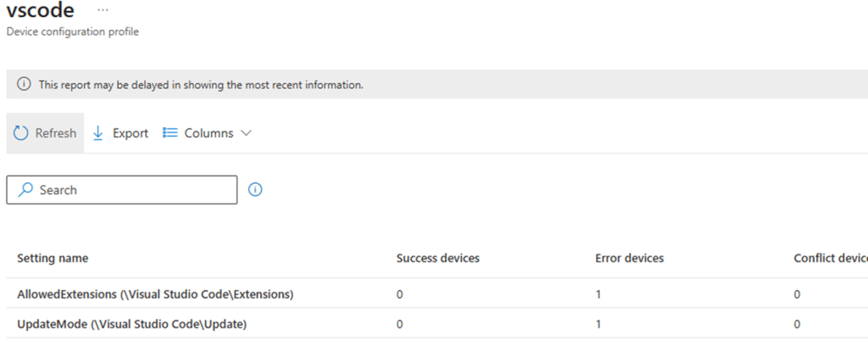Select conflict device count for UpdateMode
This screenshot has height=358, width=868.
pos(797,324)
